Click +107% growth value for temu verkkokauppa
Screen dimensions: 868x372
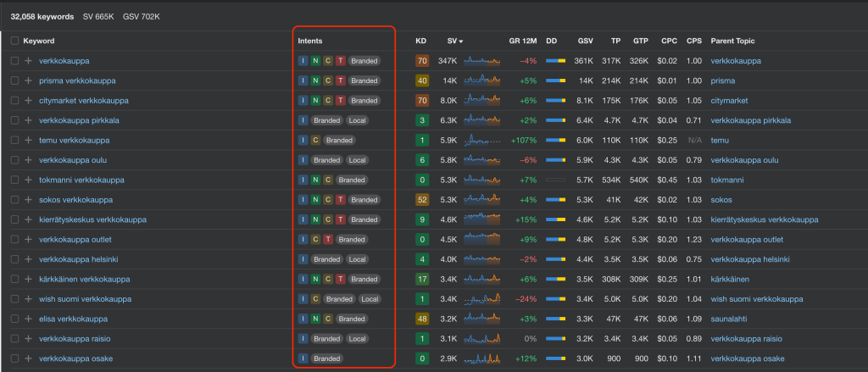[524, 141]
